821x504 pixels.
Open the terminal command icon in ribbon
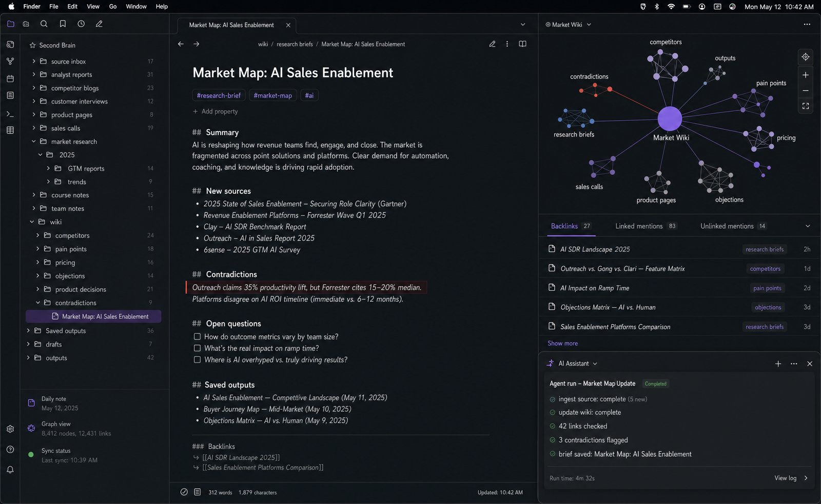10,114
